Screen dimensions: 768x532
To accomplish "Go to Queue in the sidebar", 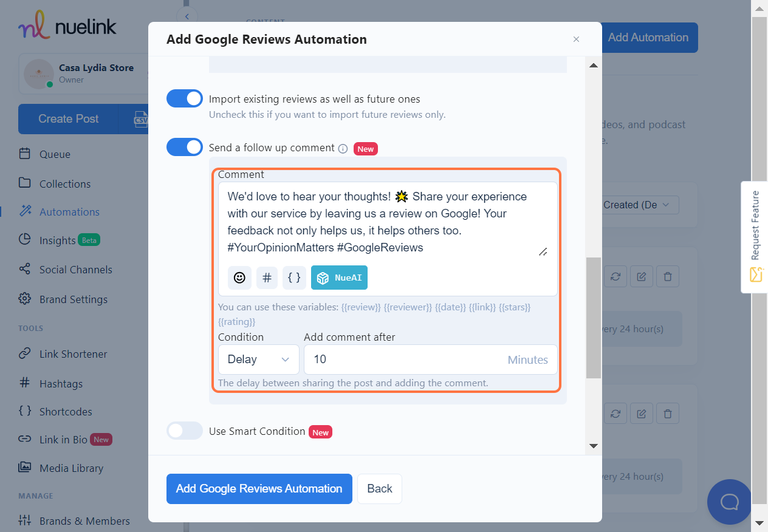I will click(55, 154).
